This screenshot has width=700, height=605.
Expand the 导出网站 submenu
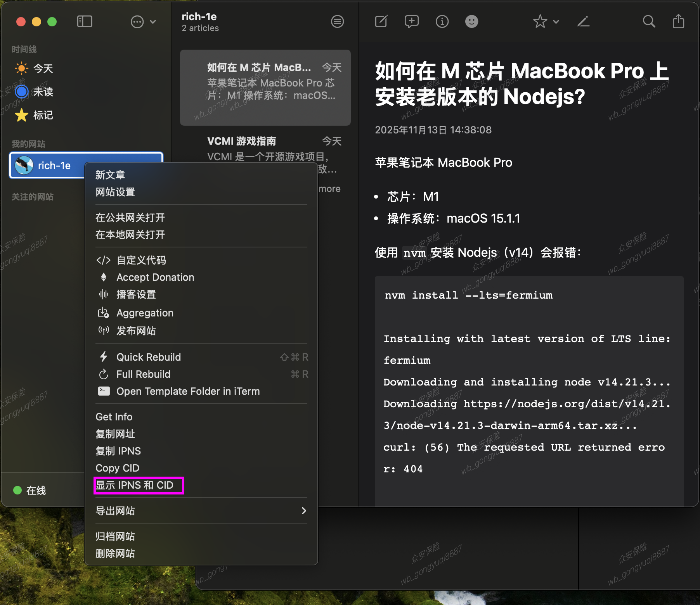click(201, 511)
